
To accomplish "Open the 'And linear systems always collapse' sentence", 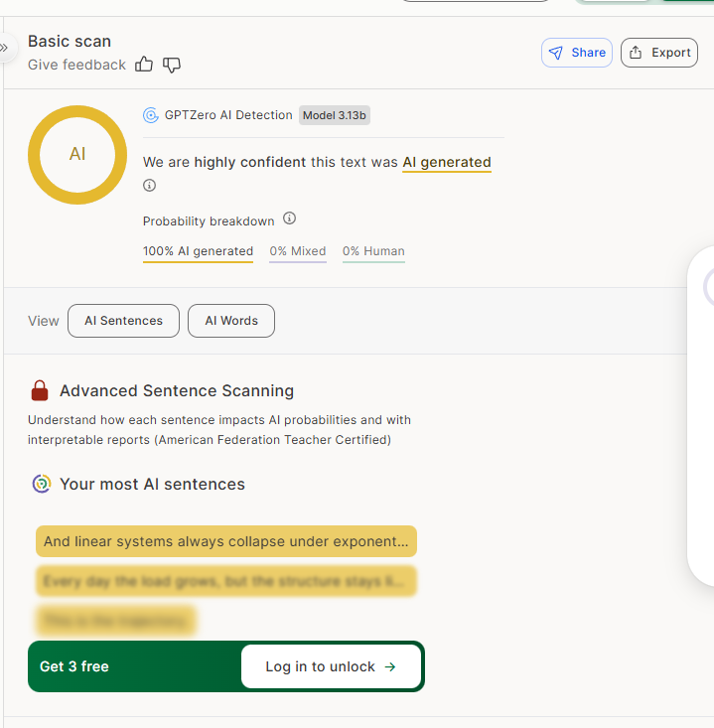I will [x=226, y=541].
